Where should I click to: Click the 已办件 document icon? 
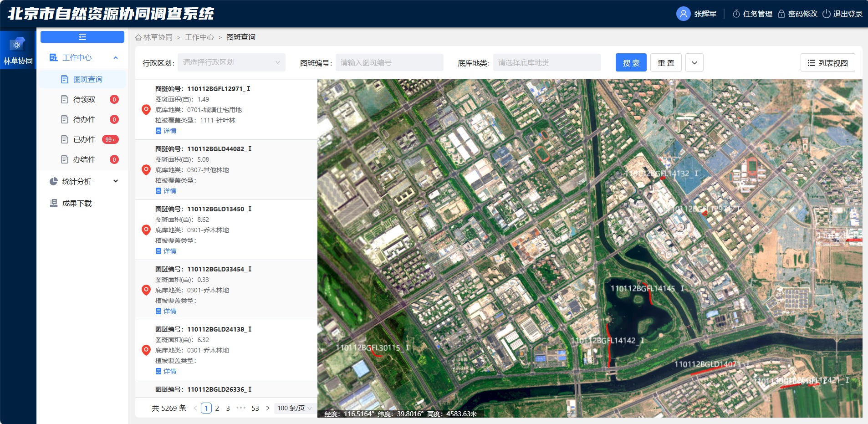(65, 139)
